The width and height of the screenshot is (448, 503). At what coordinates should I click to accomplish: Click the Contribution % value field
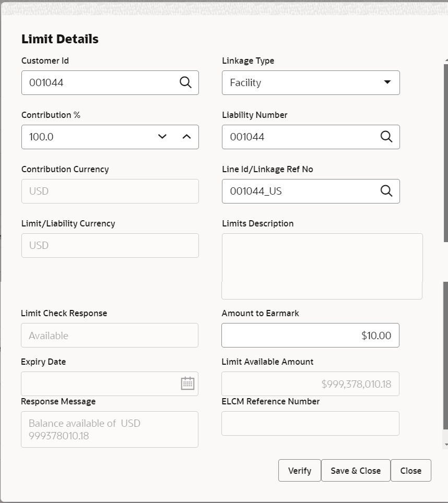click(84, 137)
